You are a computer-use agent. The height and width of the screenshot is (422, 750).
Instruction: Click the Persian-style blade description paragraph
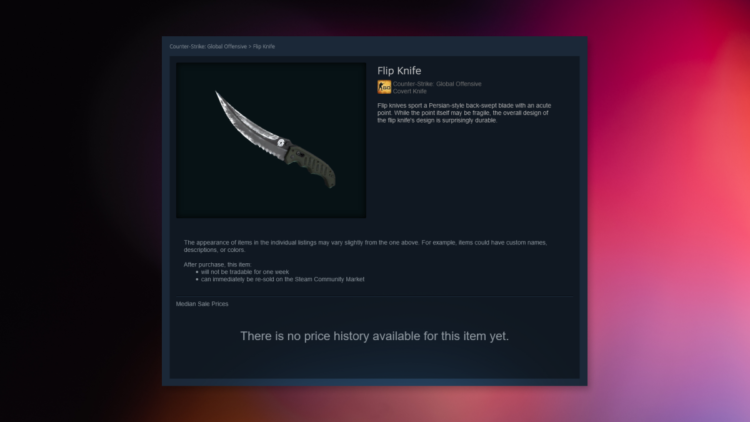pos(464,113)
